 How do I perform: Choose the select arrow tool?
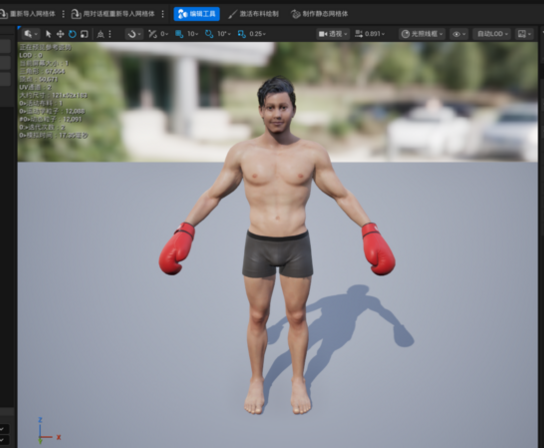48,34
